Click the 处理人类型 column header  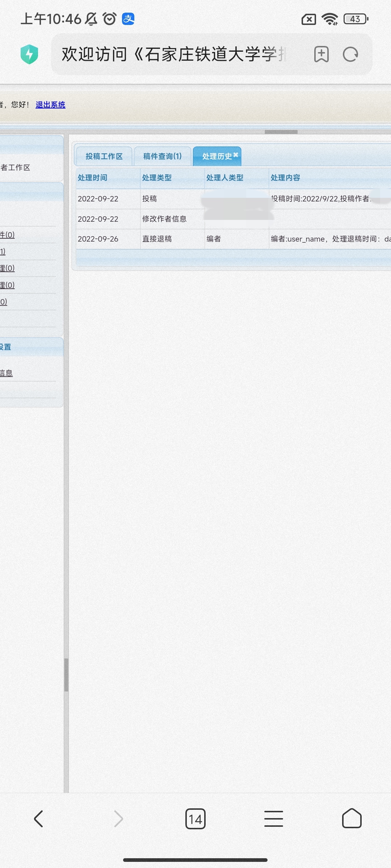pos(225,178)
